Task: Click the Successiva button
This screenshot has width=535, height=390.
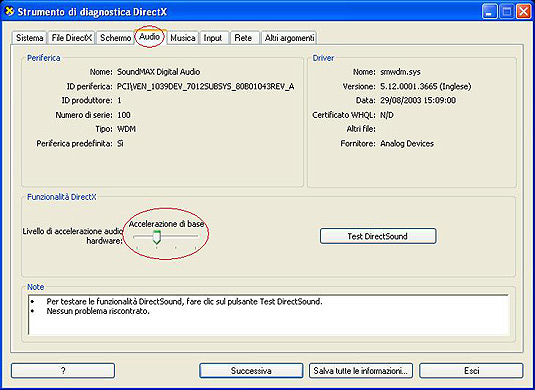Action: tap(251, 371)
